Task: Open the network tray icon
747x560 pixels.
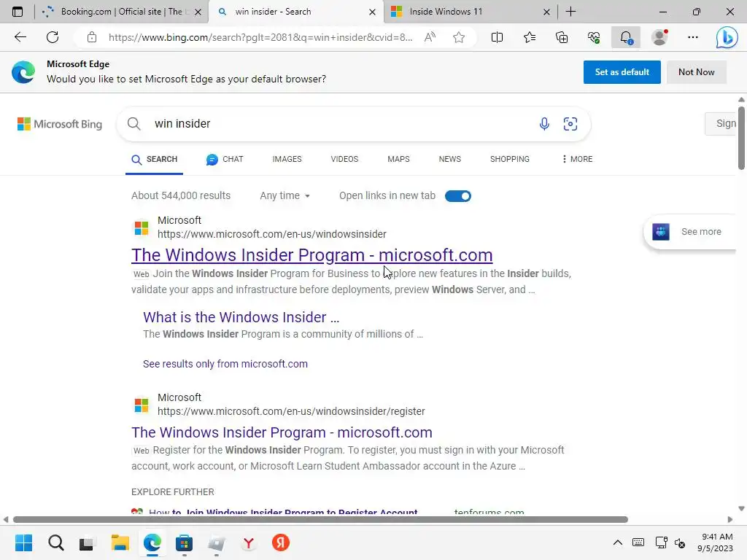Action: point(661,542)
